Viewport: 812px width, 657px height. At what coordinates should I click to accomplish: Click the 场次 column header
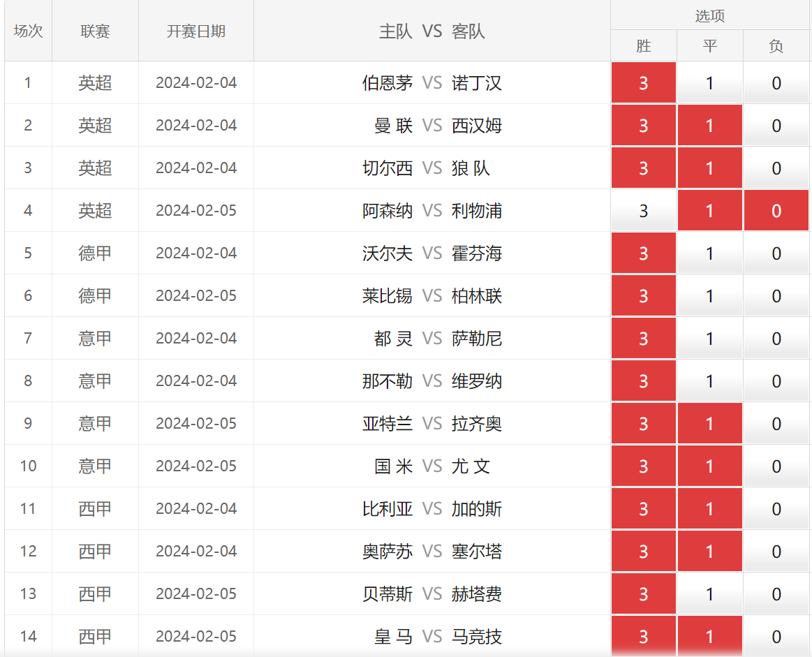[x=28, y=31]
